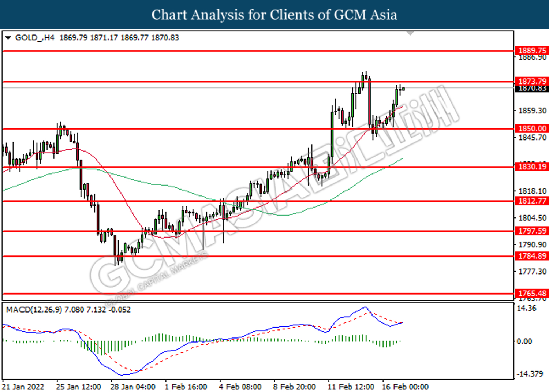Click the 0.00 MACD zero level value
549x392 pixels.
click(x=524, y=341)
